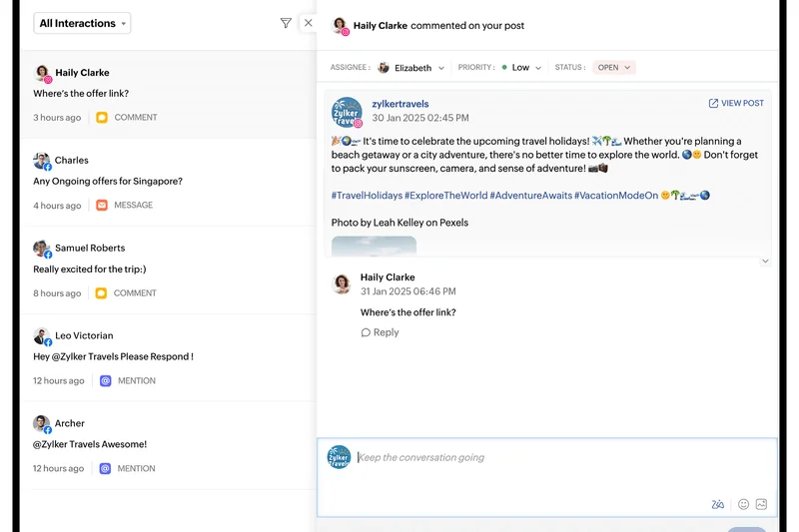Open the filter funnel icon
The image size is (799, 532).
[286, 23]
